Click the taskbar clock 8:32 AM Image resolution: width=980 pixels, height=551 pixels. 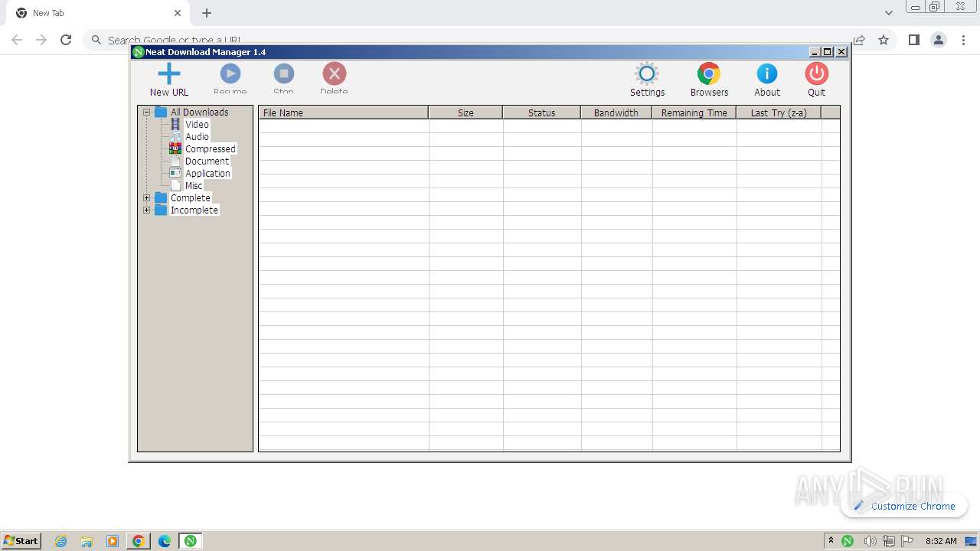[941, 541]
